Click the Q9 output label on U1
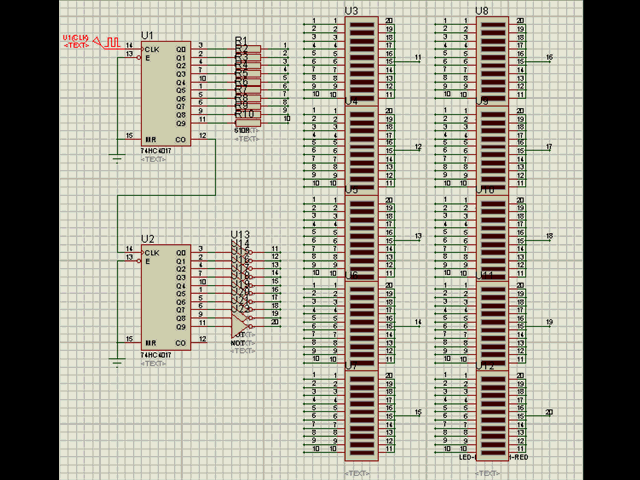Viewport: 640px width, 480px height. (181, 123)
